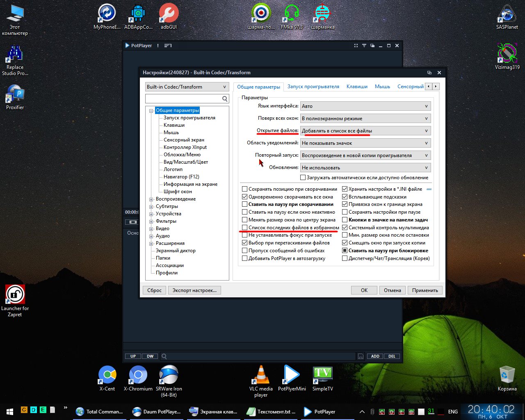Open the 'Запуск проигрывателя' tab

pyautogui.click(x=313, y=87)
